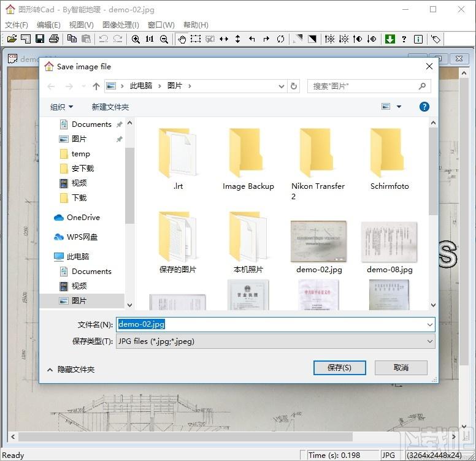Select the Schirmfoto folder

click(x=390, y=159)
